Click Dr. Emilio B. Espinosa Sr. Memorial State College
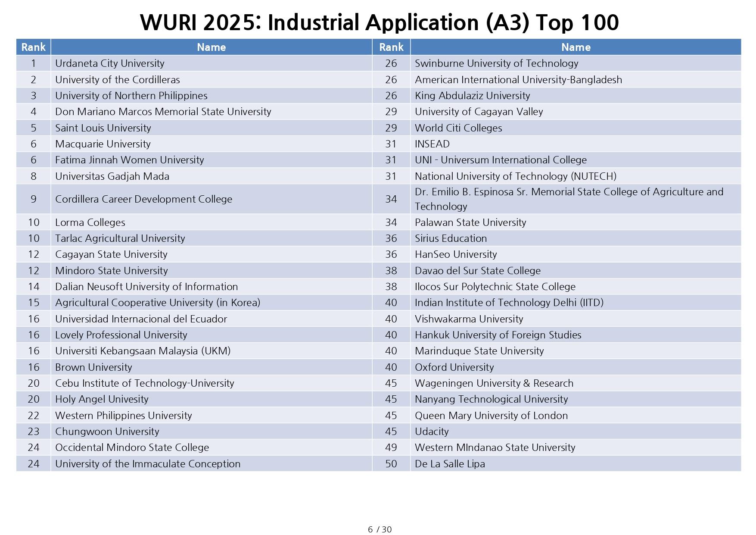The height and width of the screenshot is (535, 756). pos(569,199)
